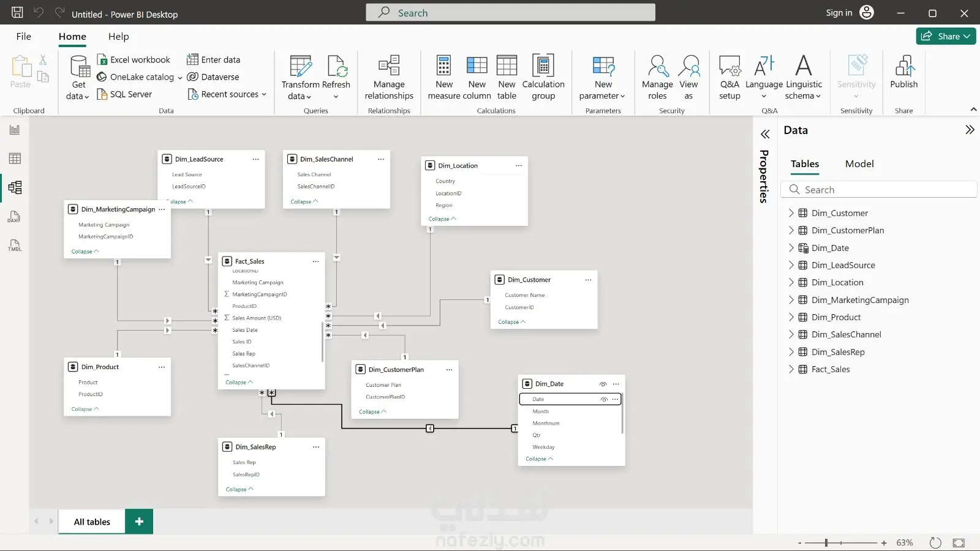Add a new layout tab
This screenshot has width=980, height=551.
coord(139,522)
